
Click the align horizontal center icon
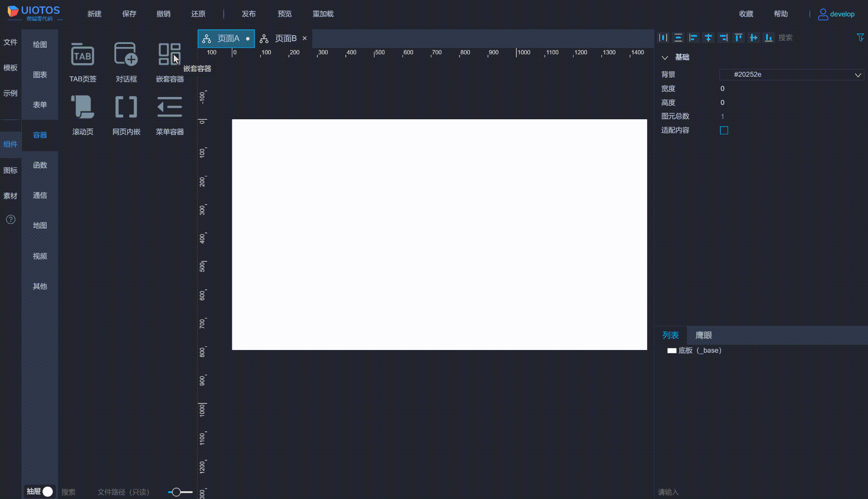point(708,37)
